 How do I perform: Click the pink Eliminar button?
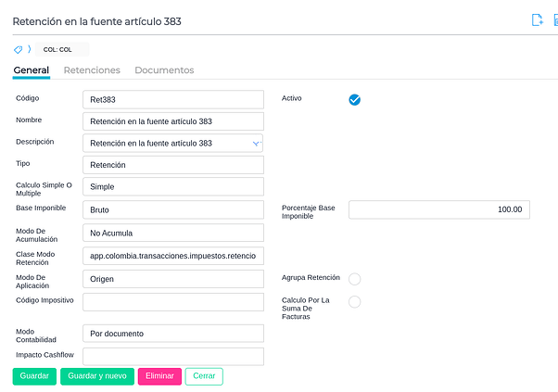[x=159, y=376]
